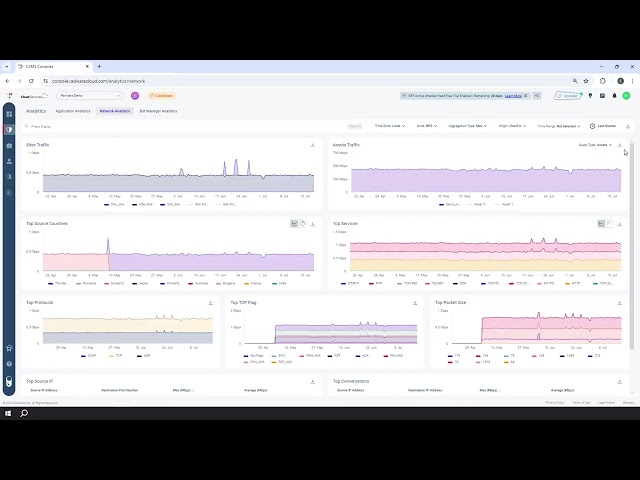Image resolution: width=640 pixels, height=480 pixels.
Task: Click the notifications bell icon
Action: pyautogui.click(x=614, y=96)
